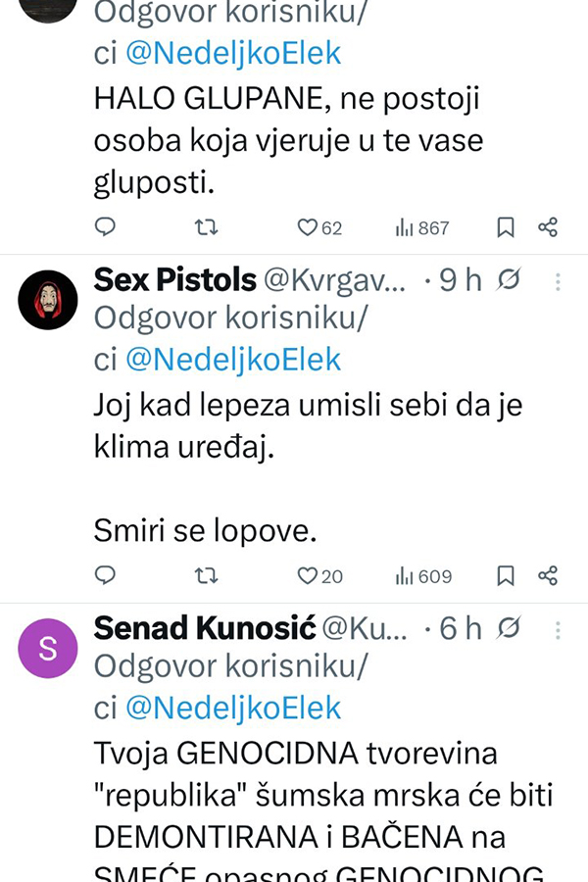Retweet the Sex Pistols tweet
This screenshot has height=882, width=588.
point(206,575)
